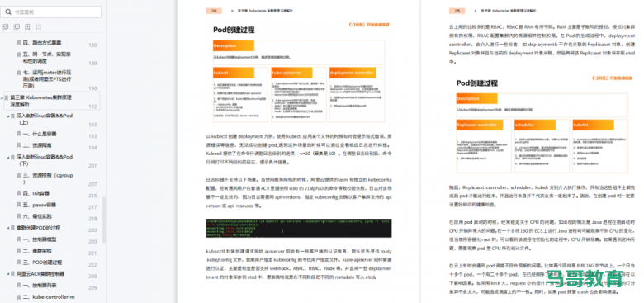The width and height of the screenshot is (644, 303).
Task: Click the kubectl box in left slide
Action: coord(241,94)
